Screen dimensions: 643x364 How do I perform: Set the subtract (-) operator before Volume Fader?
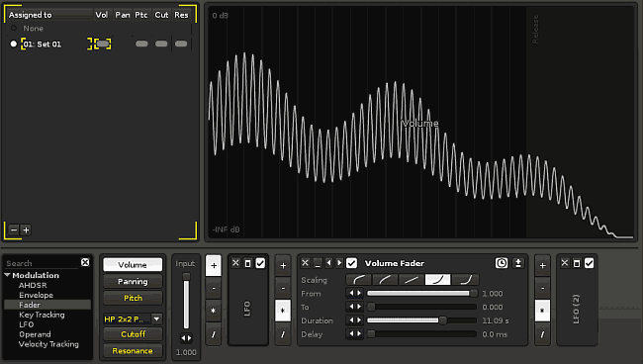click(283, 288)
